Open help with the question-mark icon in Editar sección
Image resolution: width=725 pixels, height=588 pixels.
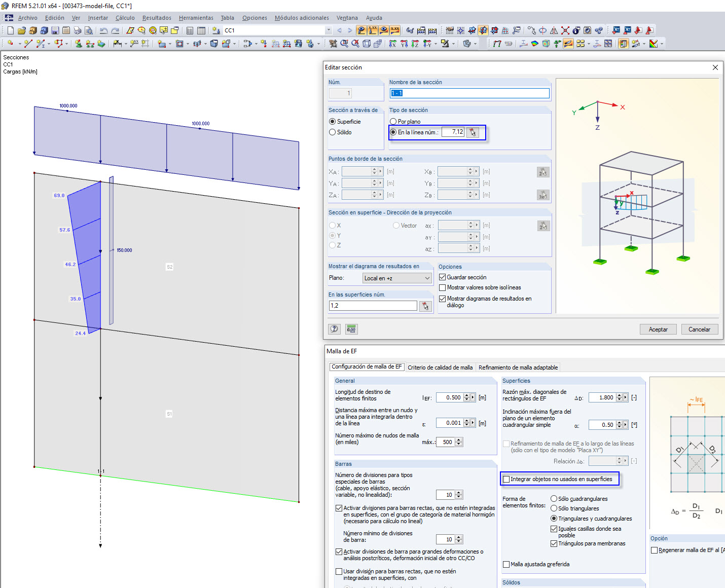[334, 329]
